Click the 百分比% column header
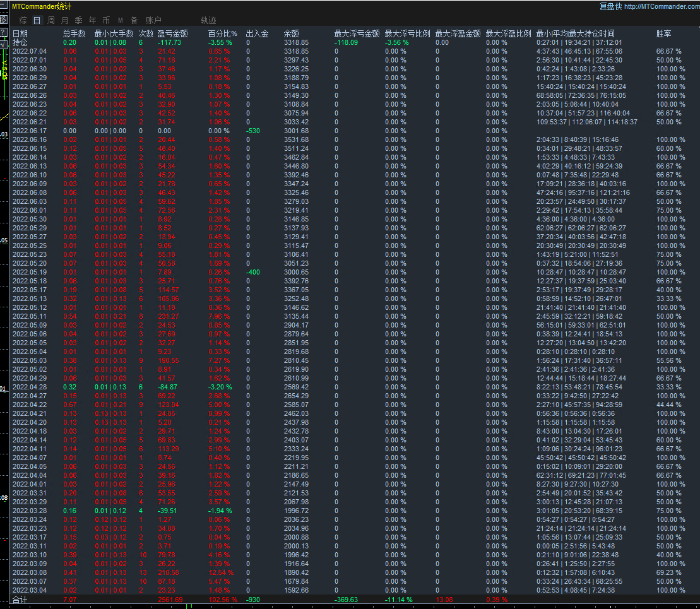This screenshot has width=700, height=609. 223,33
